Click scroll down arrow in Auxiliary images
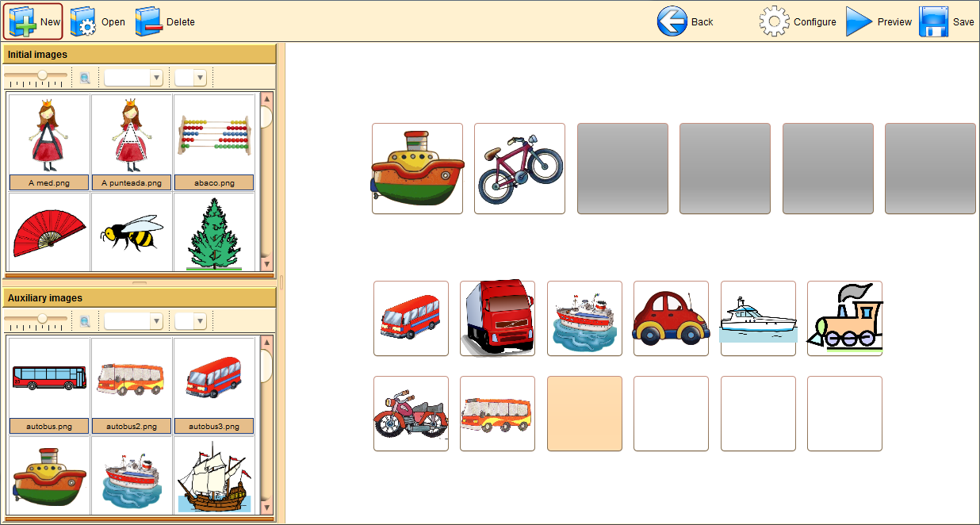Screen dimensions: 980x525 click(x=266, y=508)
